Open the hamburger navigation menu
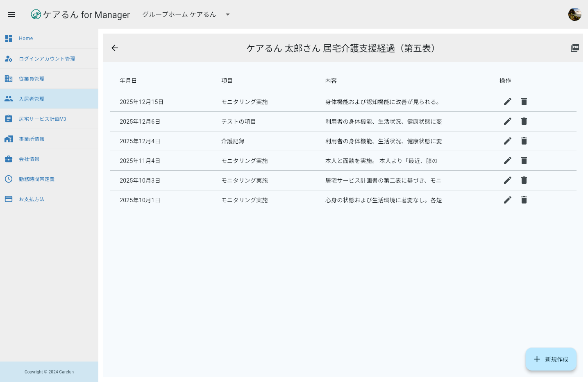 [11, 14]
